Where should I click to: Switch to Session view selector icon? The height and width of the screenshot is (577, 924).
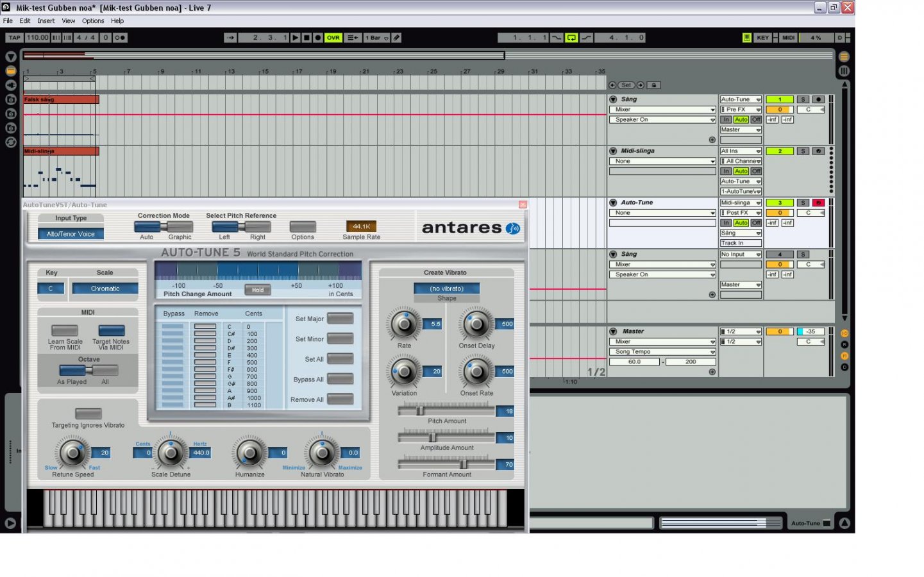click(x=844, y=71)
